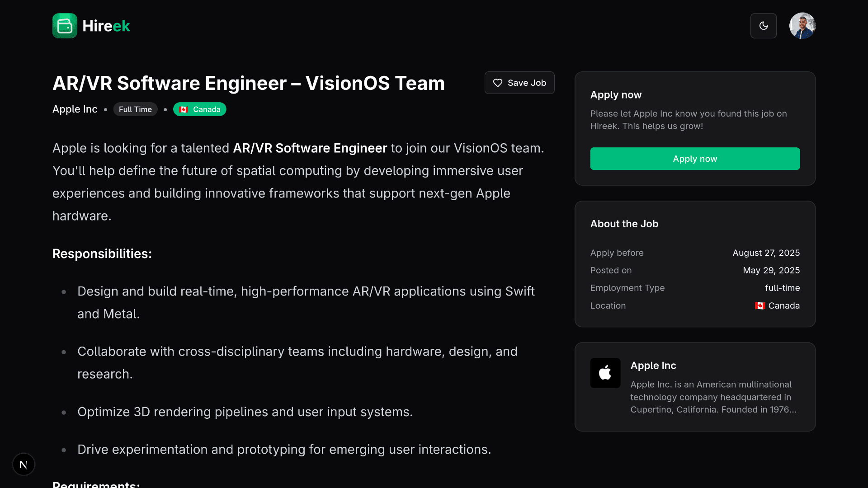Click the experimentation and prototyping bullet
Image resolution: width=868 pixels, height=488 pixels.
point(284,450)
